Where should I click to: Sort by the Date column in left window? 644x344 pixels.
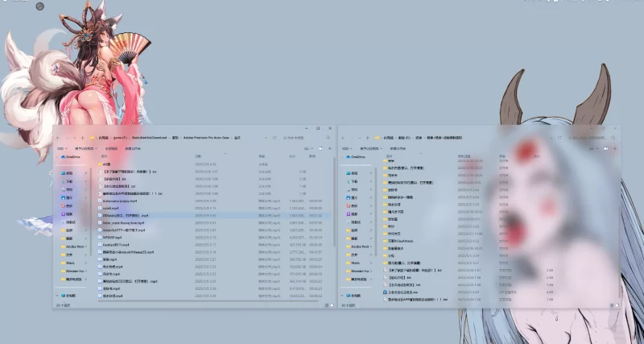198,156
